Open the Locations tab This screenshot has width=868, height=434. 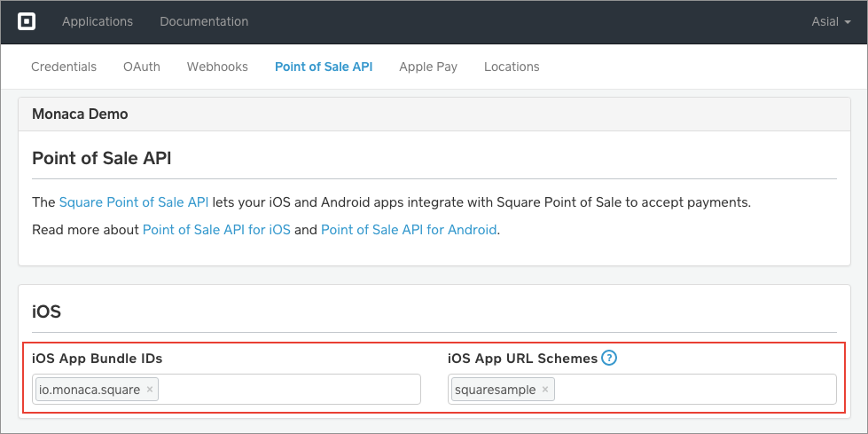click(x=512, y=67)
